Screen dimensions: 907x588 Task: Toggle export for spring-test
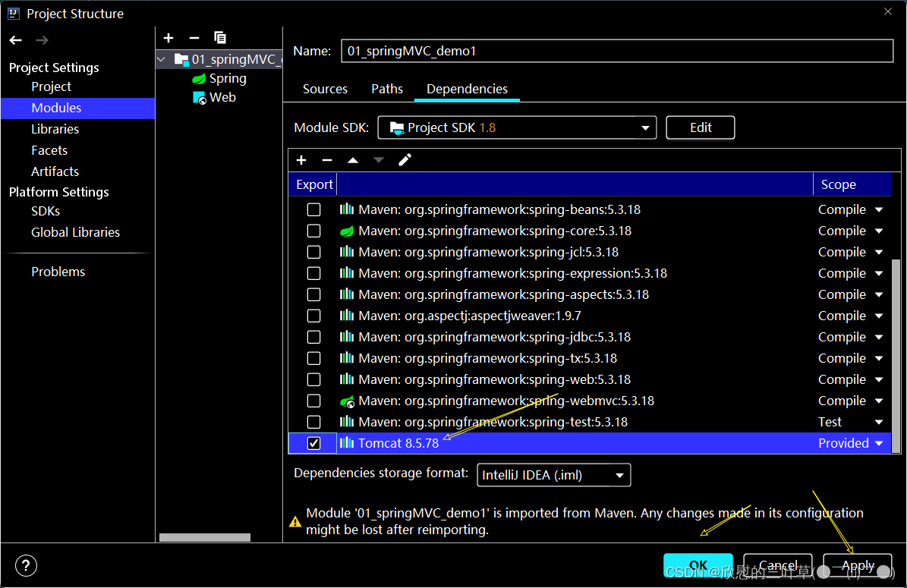(x=313, y=422)
